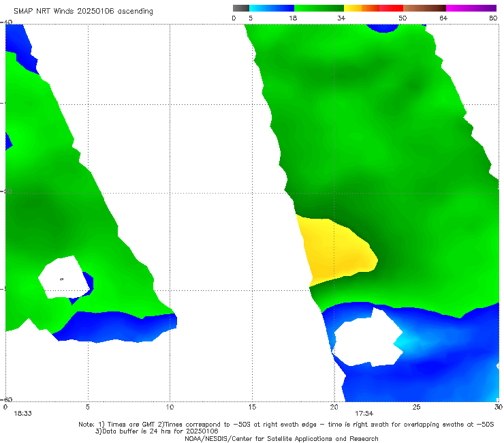The image size is (504, 443).
Task: Click the cyan low-wind patch near longitude 25
Action: point(407,341)
